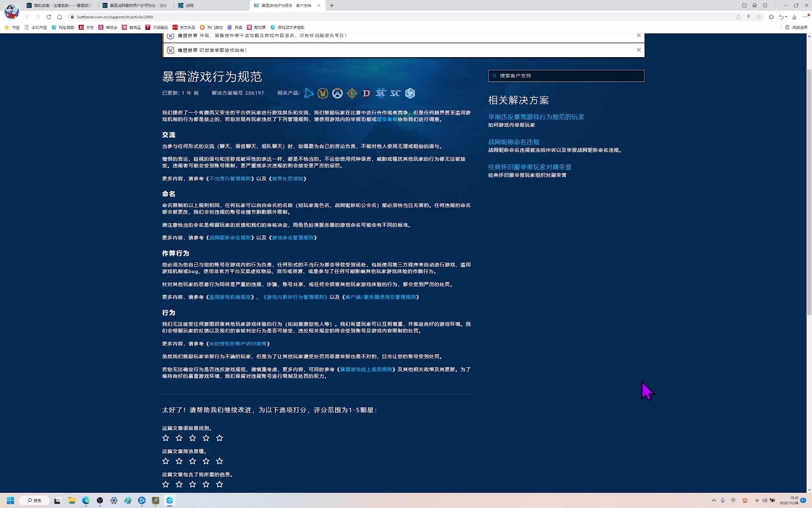Rate 'concise and clear' five stars

tap(219, 461)
